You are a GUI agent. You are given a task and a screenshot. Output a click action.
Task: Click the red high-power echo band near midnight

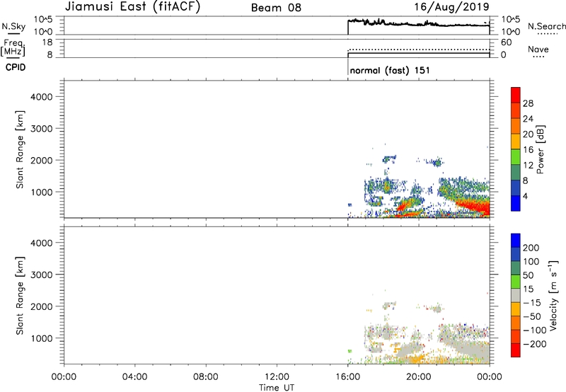pyautogui.click(x=476, y=207)
